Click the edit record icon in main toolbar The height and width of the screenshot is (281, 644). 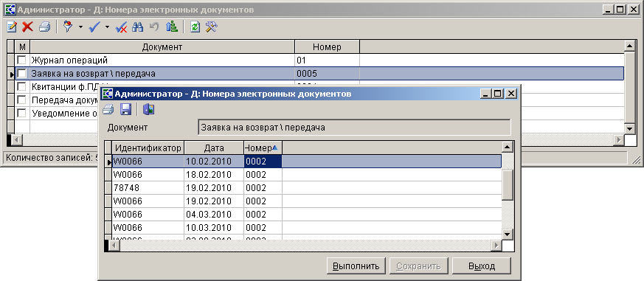point(12,27)
